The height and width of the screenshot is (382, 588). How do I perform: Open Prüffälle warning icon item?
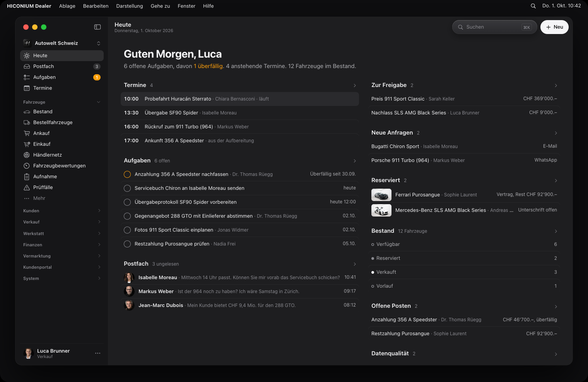pos(27,188)
